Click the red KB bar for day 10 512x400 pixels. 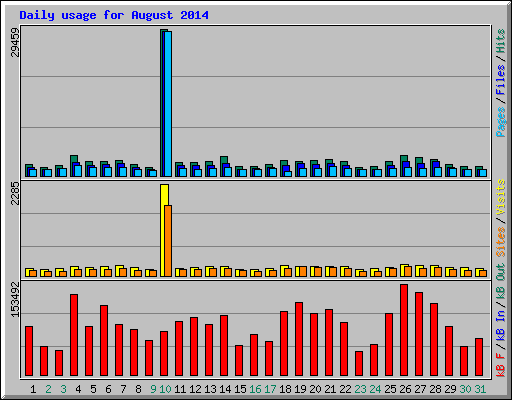pyautogui.click(x=164, y=353)
